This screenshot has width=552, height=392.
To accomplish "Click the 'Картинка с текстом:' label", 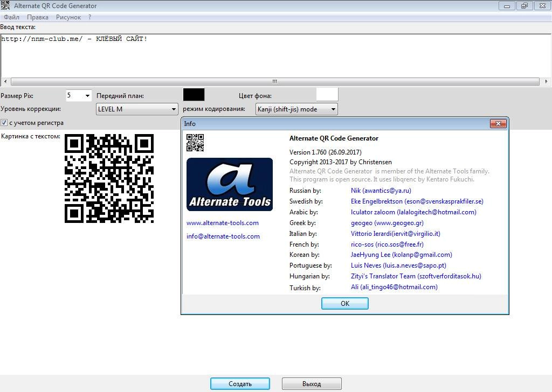I will 31,136.
